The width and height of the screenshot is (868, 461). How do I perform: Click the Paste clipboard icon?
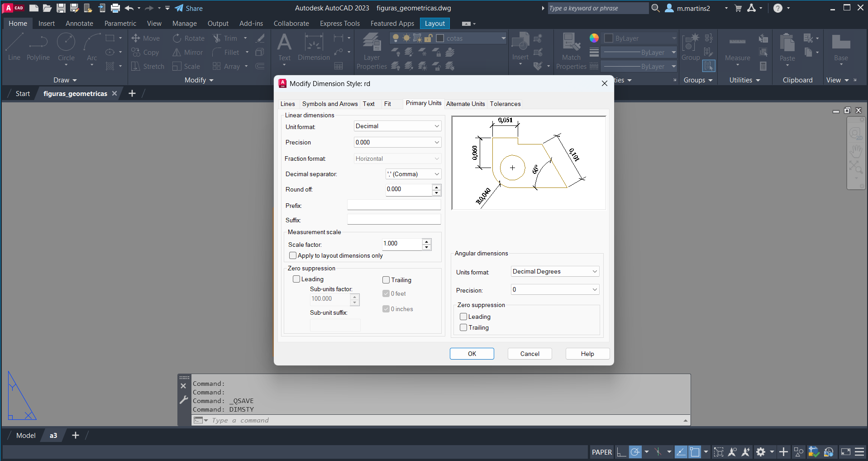(x=787, y=43)
